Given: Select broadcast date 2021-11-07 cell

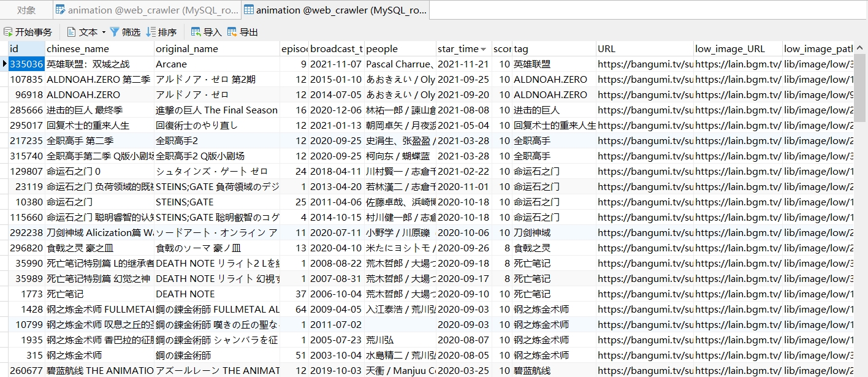Looking at the screenshot, I should click(x=336, y=64).
